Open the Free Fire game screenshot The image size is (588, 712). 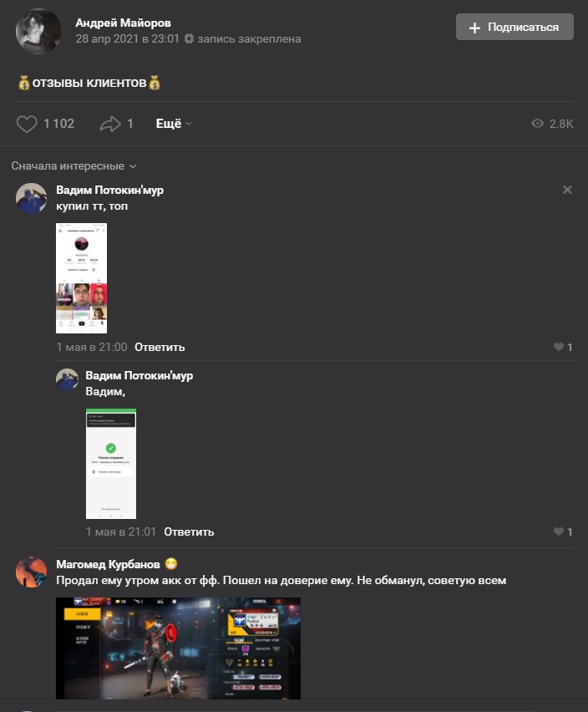178,648
